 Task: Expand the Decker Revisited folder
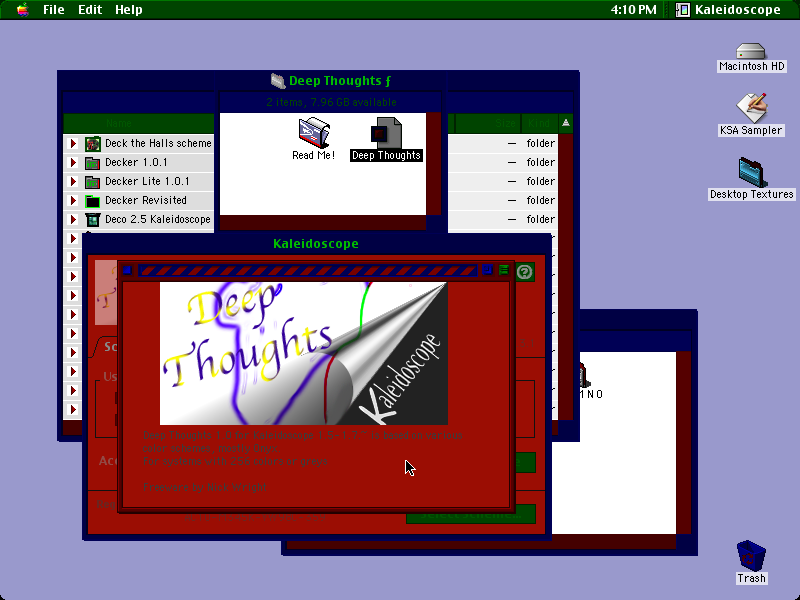tap(73, 201)
